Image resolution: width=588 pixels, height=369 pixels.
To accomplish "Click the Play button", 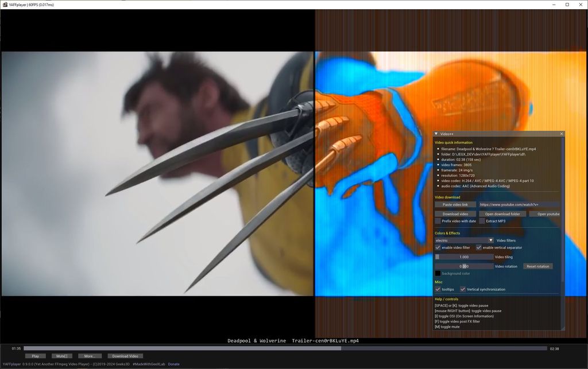I will coord(35,356).
